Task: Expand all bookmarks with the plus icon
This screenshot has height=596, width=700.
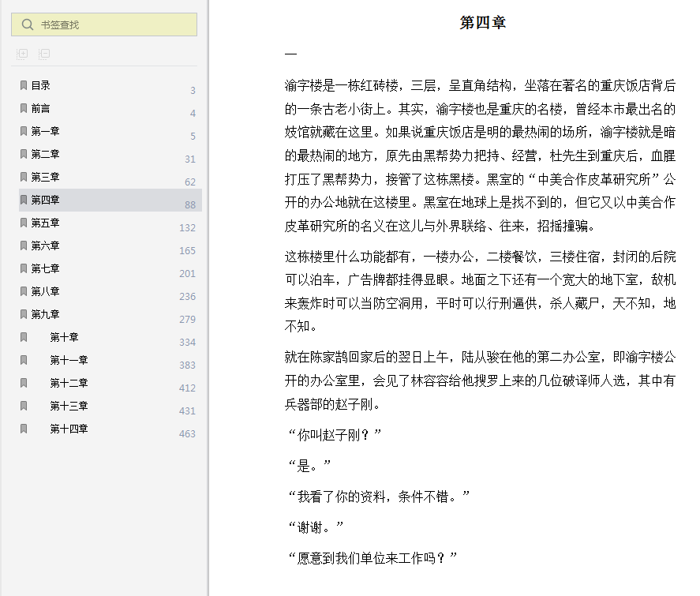Action: 22,54
